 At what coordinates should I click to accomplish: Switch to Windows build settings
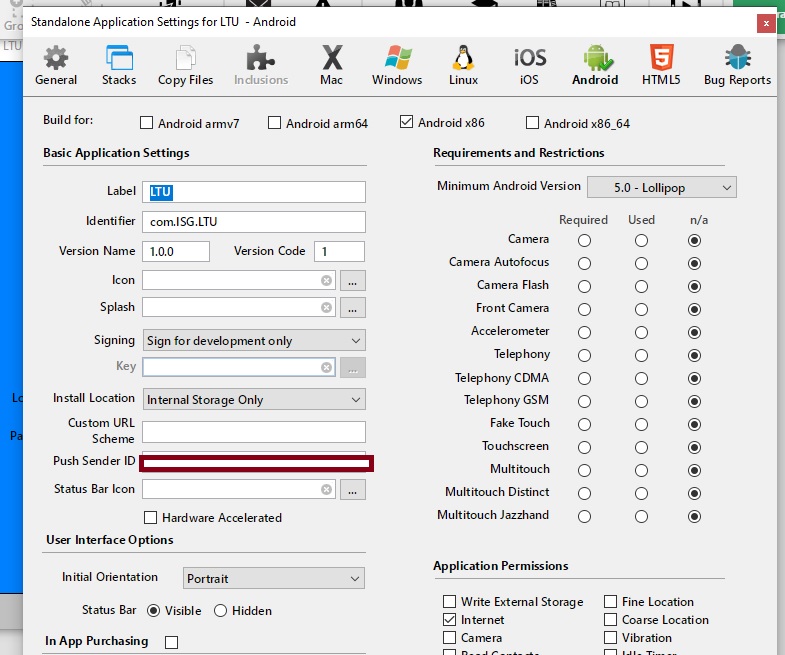click(397, 66)
